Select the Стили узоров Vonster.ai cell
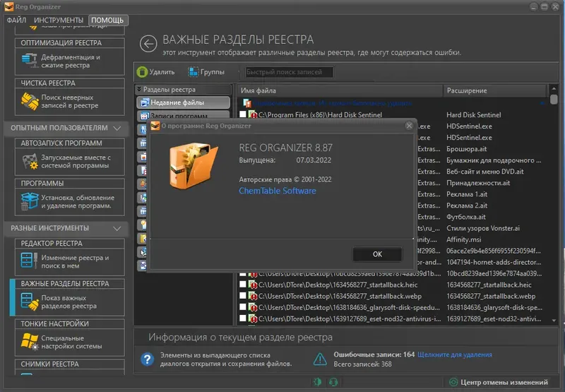This screenshot has width=565, height=392. tap(483, 228)
